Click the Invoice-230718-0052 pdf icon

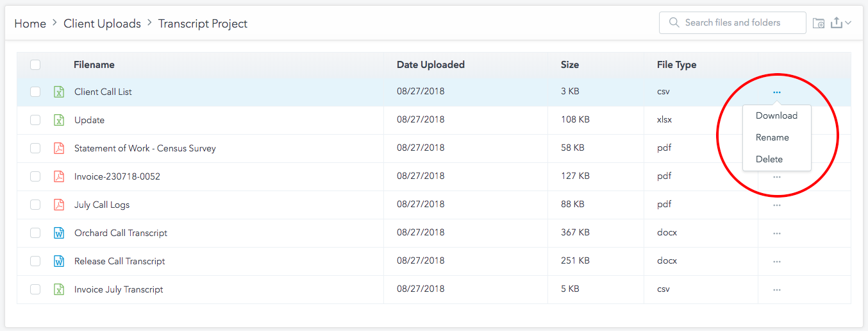(59, 176)
